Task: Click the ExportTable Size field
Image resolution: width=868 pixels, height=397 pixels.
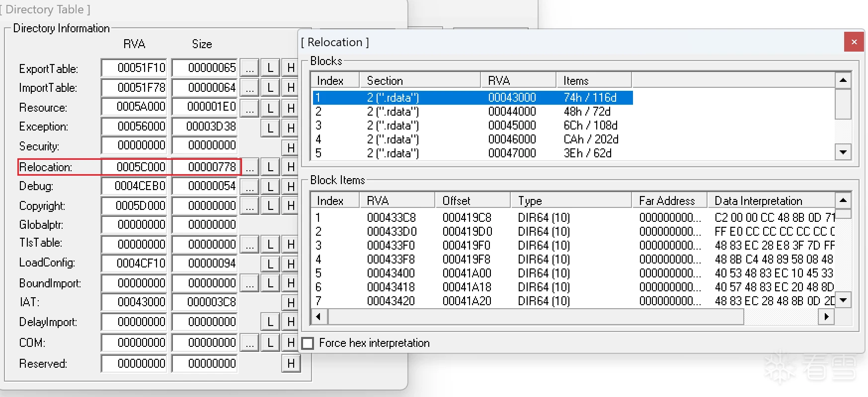Action: 205,68
